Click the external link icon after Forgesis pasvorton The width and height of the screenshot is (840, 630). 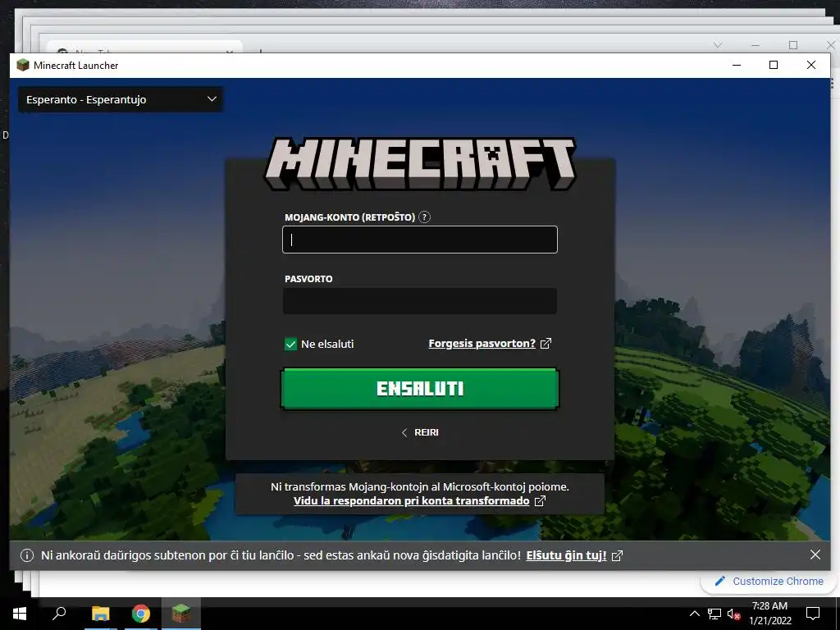(546, 344)
